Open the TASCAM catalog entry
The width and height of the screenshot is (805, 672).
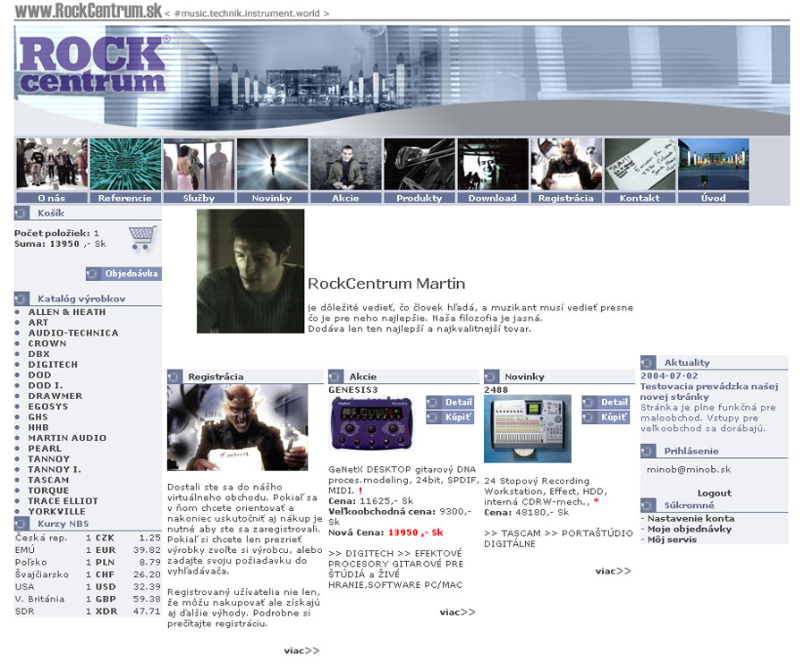tap(48, 480)
